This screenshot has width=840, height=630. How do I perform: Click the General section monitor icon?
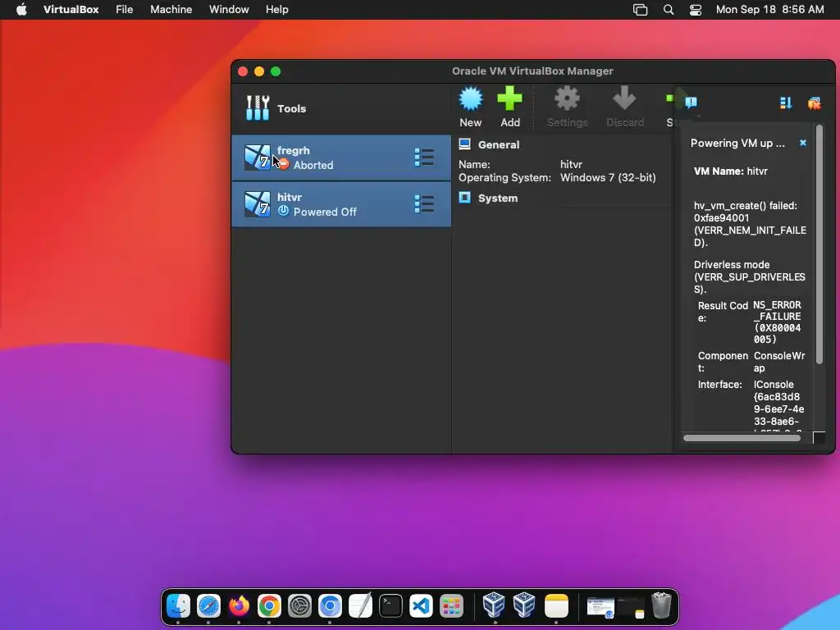point(464,144)
